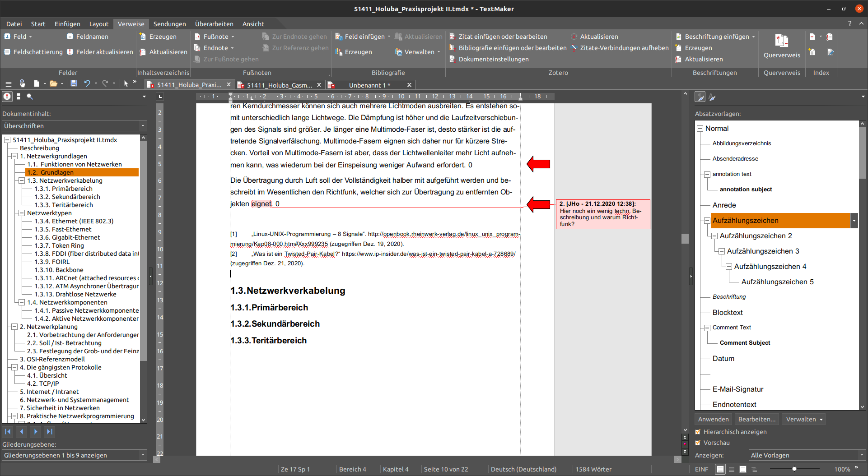The height and width of the screenshot is (476, 868).
Task: Switch to Einfügen ribbon tab
Action: tap(67, 24)
